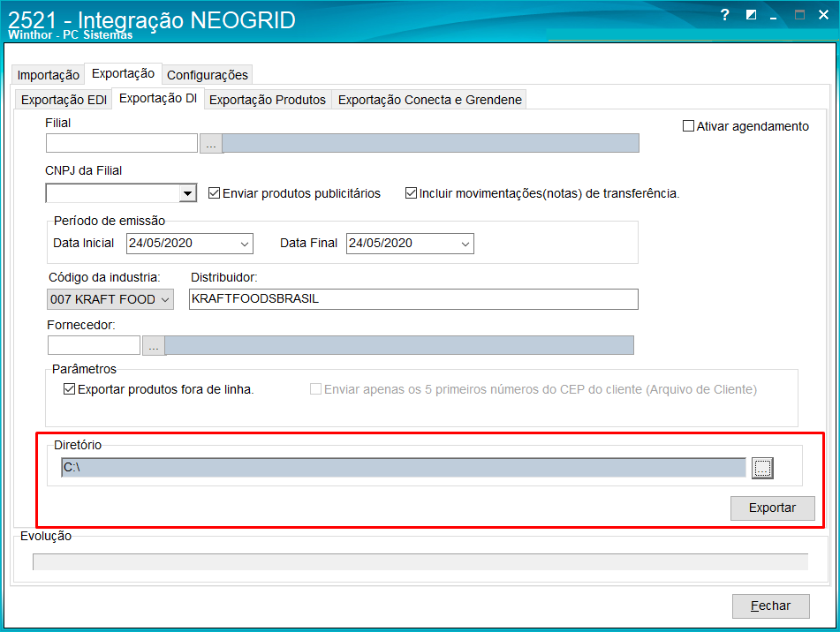Open Configurações tab
Viewport: 840px width, 632px height.
point(208,75)
